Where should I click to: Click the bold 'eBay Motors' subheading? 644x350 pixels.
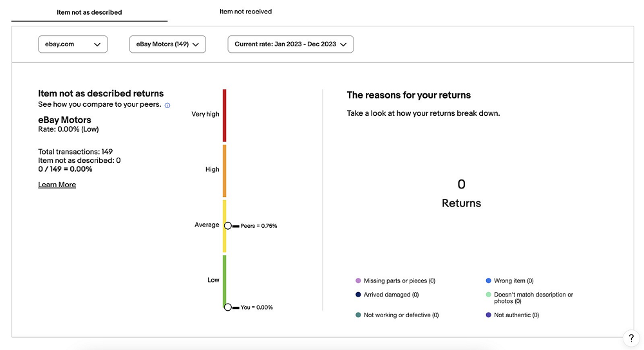pyautogui.click(x=64, y=120)
